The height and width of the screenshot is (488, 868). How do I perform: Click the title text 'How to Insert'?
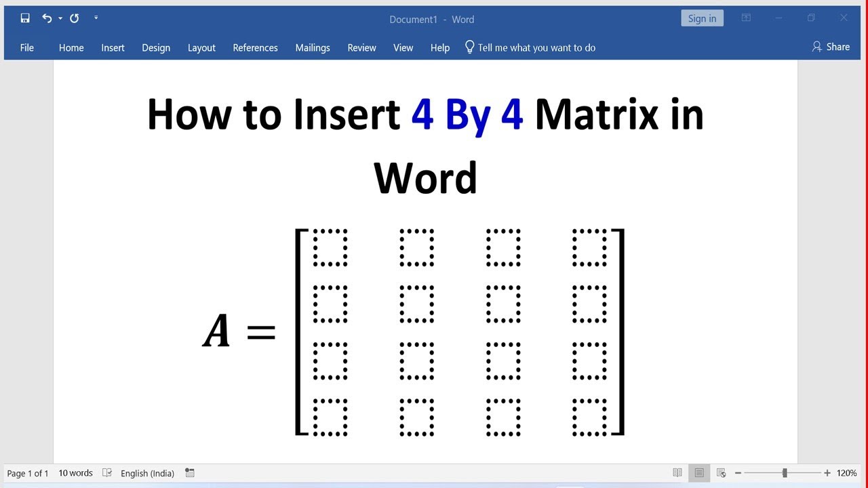click(x=273, y=115)
